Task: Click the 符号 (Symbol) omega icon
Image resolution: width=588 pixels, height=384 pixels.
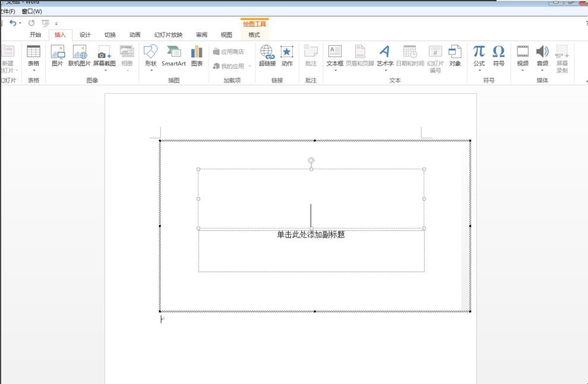Action: pos(498,55)
